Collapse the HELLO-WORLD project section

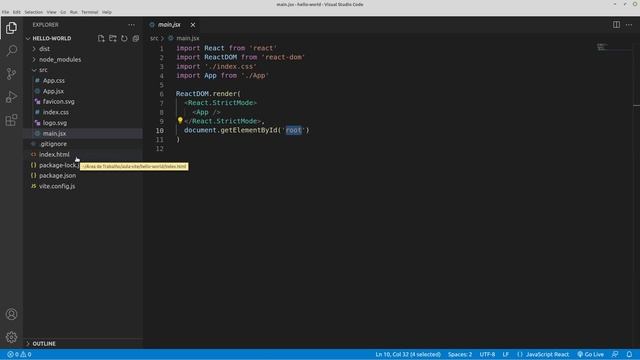point(51,38)
